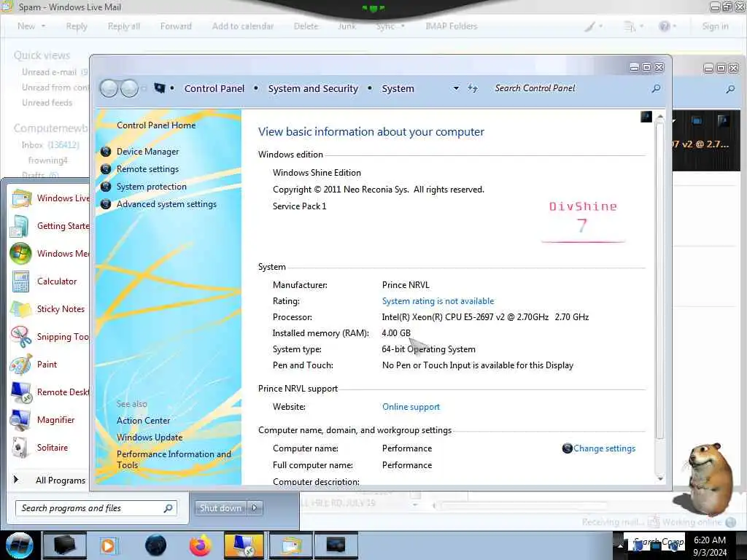Screen dimensions: 747x560
Task: Click the help icon above the scrollbar
Action: pos(646,116)
